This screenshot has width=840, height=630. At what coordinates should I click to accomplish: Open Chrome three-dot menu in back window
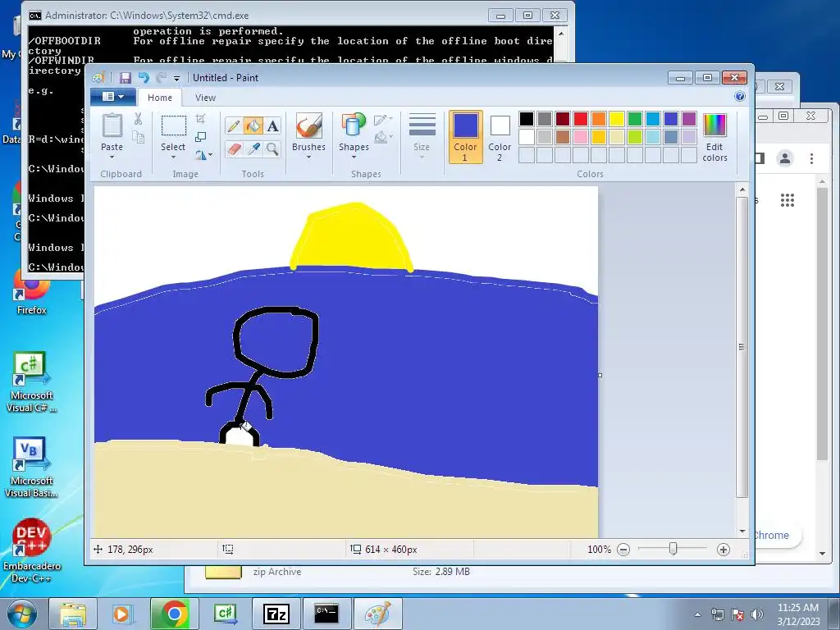click(x=811, y=158)
